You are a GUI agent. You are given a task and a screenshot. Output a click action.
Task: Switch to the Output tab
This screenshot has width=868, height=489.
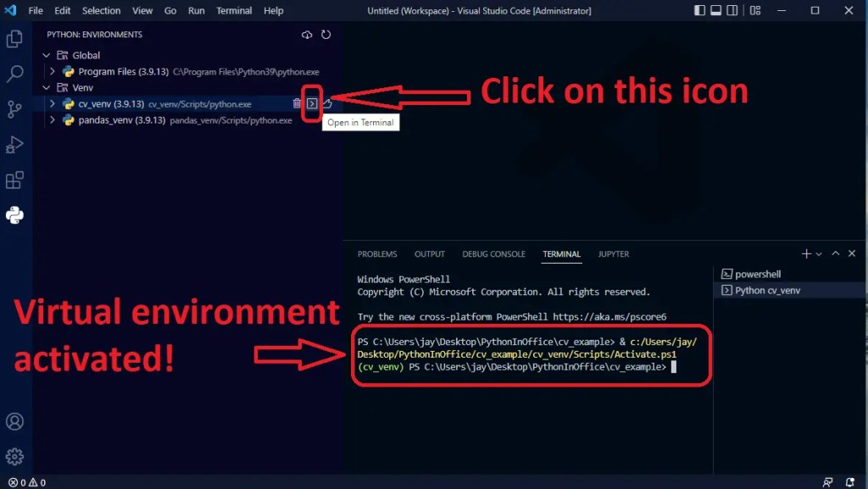point(430,254)
